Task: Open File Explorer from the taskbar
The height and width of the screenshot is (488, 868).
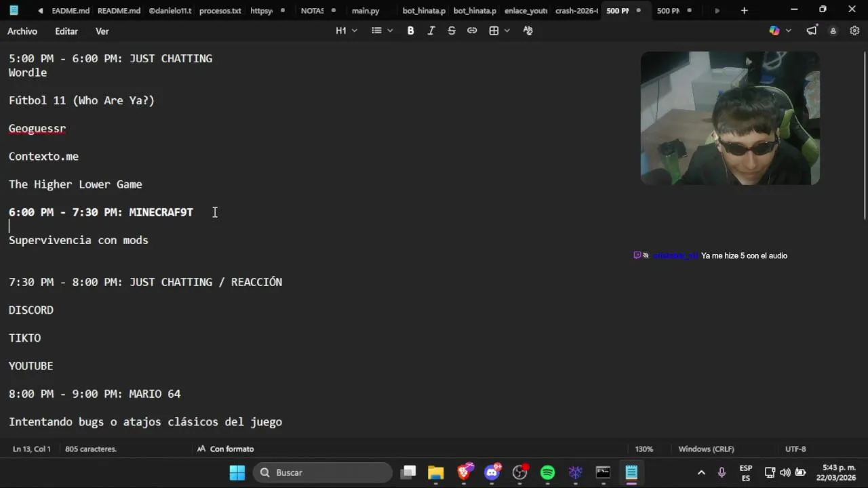Action: [436, 472]
